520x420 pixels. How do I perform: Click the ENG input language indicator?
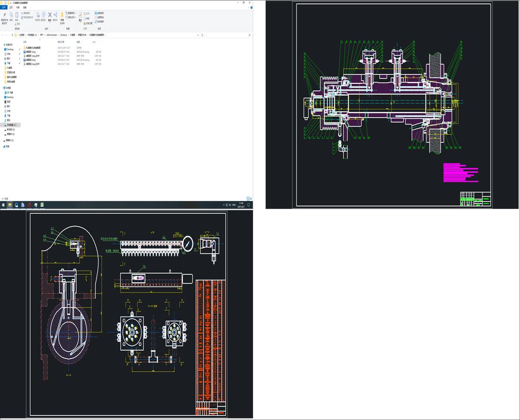pos(234,205)
